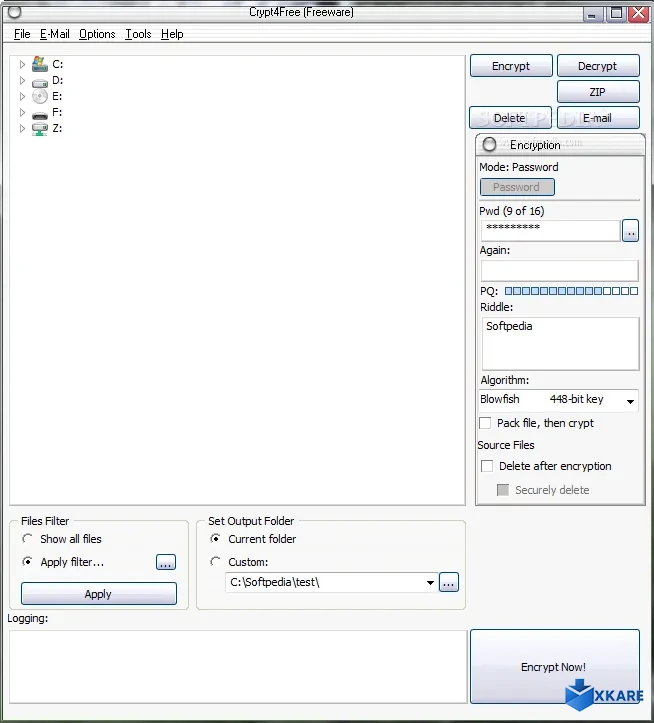The width and height of the screenshot is (654, 723).
Task: Select the C: system drive icon
Action: pos(40,64)
